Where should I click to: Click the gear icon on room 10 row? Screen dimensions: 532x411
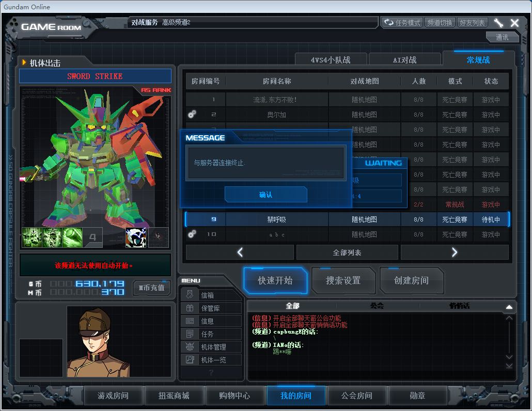point(192,234)
